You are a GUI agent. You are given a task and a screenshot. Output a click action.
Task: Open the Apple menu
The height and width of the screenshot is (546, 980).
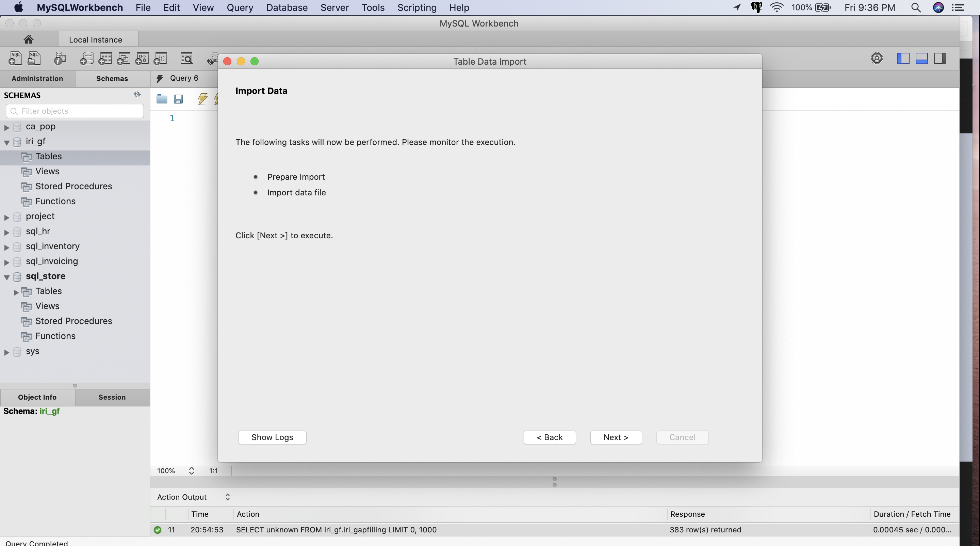click(19, 7)
